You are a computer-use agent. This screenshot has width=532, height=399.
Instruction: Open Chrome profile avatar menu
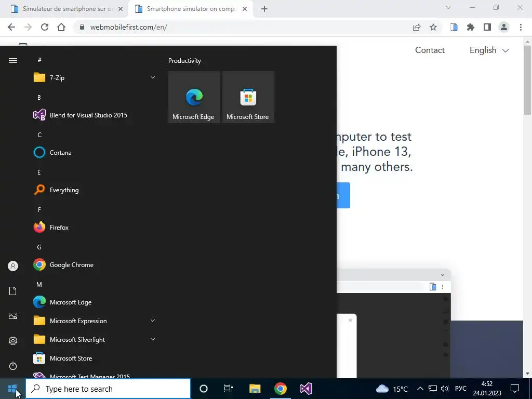(x=504, y=27)
